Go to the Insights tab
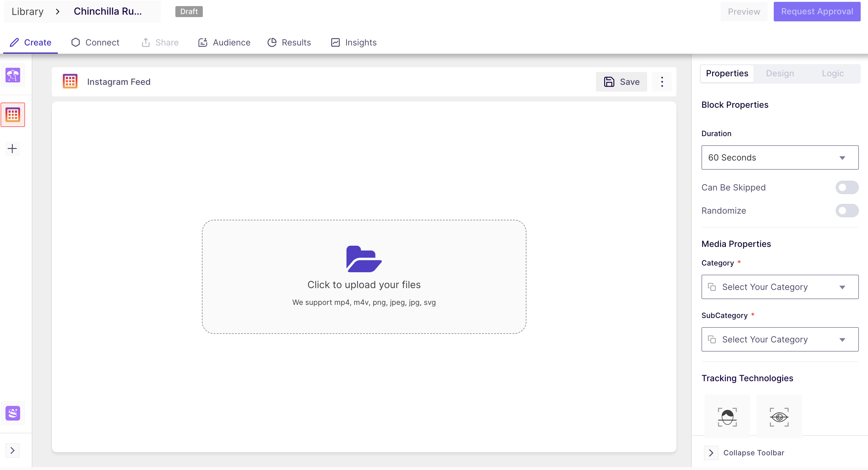Image resolution: width=868 pixels, height=470 pixels. click(x=354, y=42)
